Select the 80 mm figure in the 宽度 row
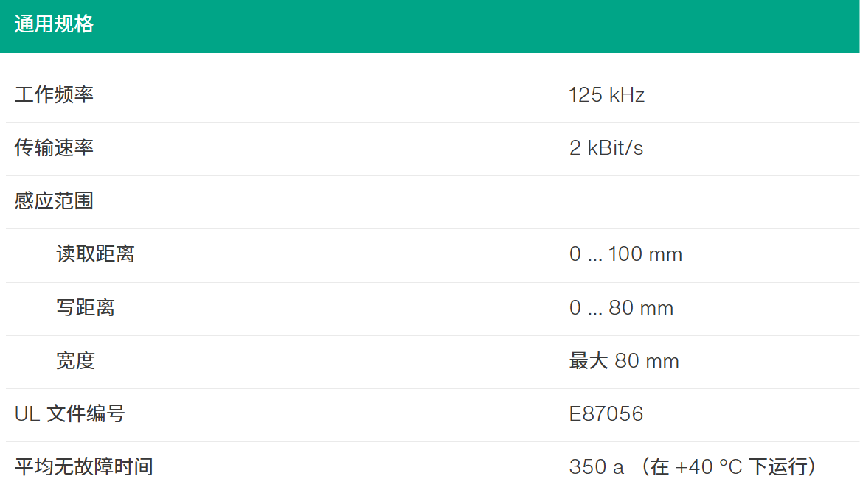The width and height of the screenshot is (860, 504). [x=647, y=361]
